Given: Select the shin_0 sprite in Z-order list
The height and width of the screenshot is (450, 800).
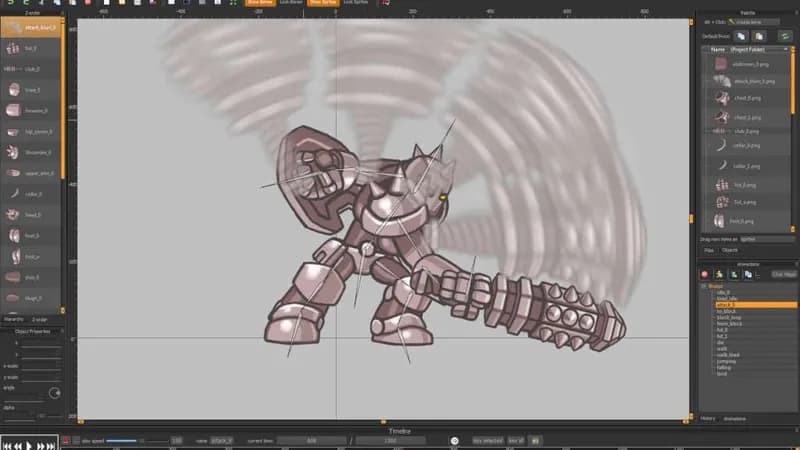Looking at the screenshot, I should [x=31, y=277].
